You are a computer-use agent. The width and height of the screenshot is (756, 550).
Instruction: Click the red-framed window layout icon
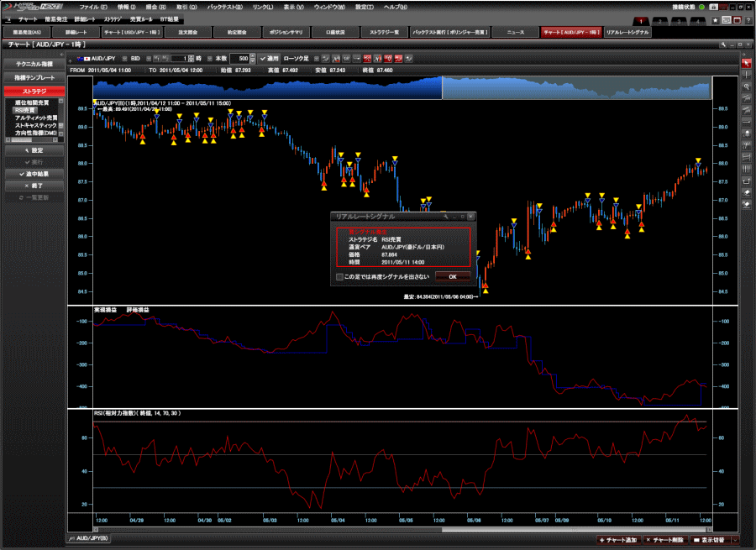pyautogui.click(x=738, y=20)
